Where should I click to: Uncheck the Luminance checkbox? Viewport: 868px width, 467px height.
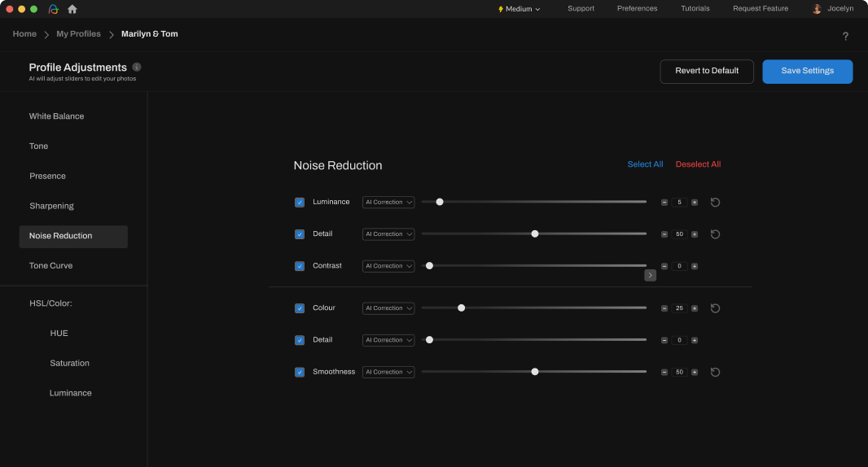click(x=300, y=203)
